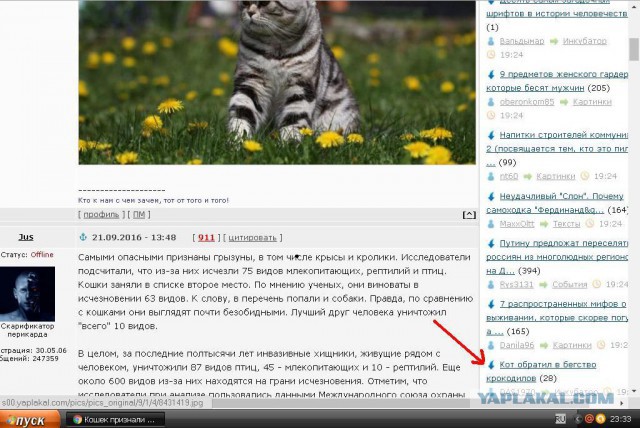The width and height of the screenshot is (640, 428).
Task: Open the MaxxOltt user link
Action: point(517,224)
